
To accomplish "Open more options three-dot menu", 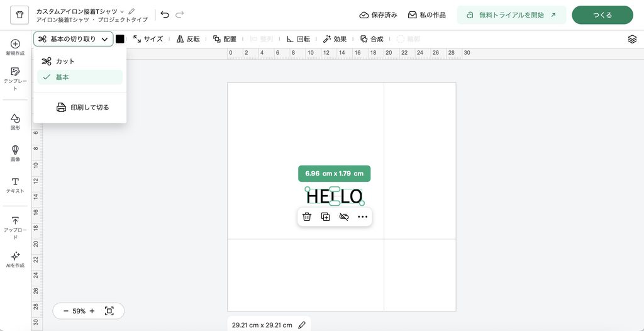I will point(363,216).
